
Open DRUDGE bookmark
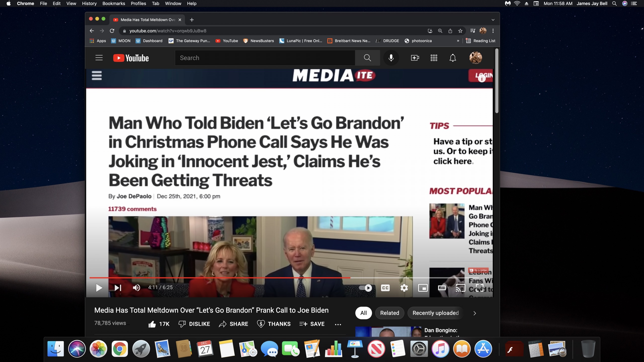pos(387,41)
